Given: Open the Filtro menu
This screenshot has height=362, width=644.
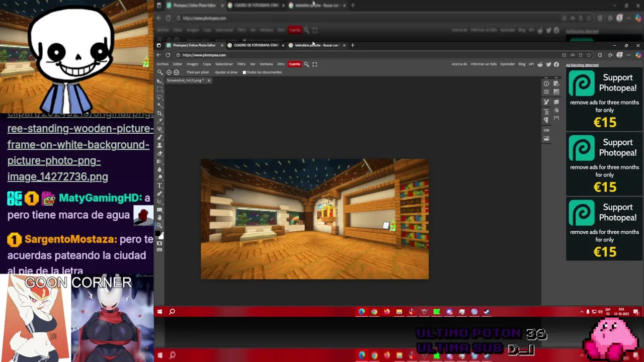Looking at the screenshot, I should pos(242,64).
